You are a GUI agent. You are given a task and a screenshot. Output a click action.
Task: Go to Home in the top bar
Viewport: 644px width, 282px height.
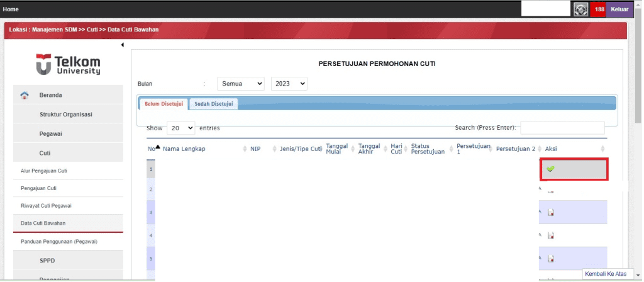click(x=11, y=9)
